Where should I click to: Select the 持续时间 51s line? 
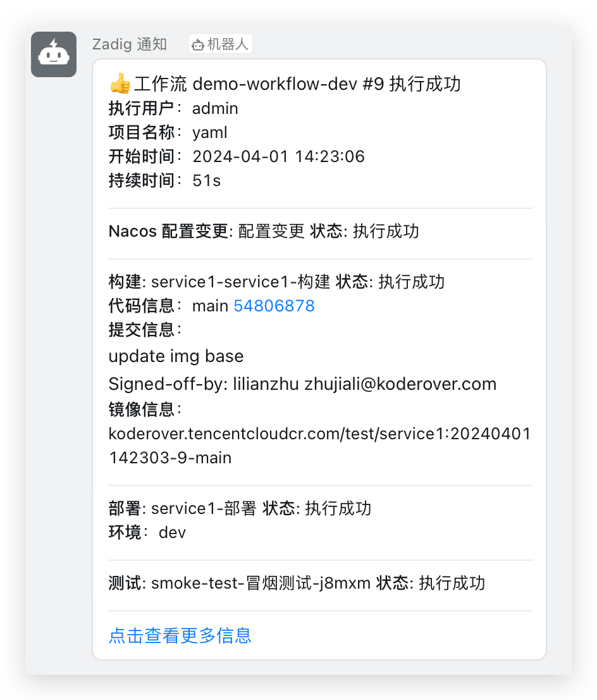[x=164, y=181]
